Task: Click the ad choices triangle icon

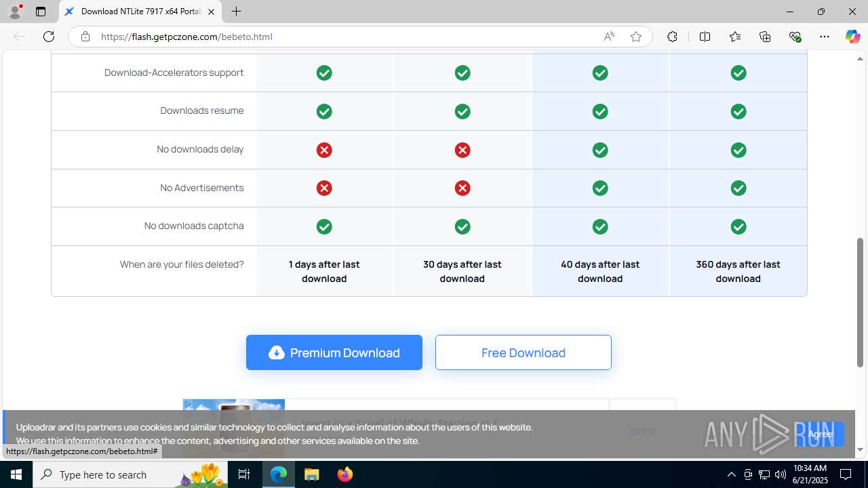Action: [188, 404]
